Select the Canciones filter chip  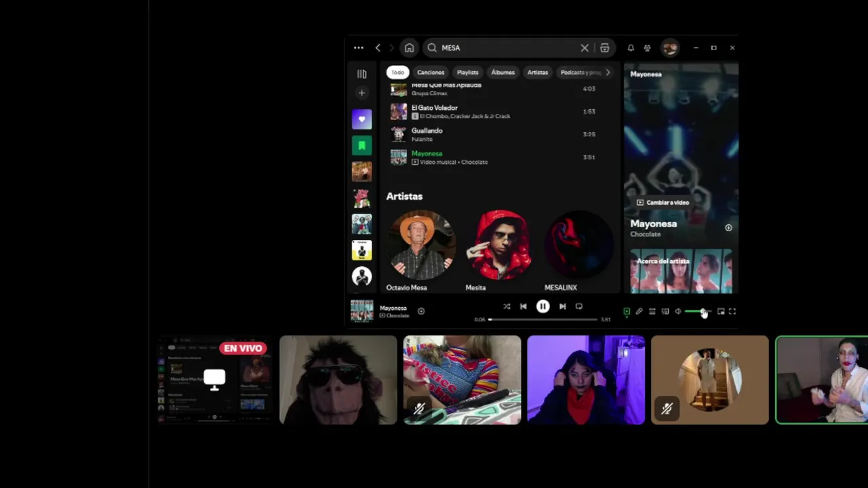click(x=431, y=73)
